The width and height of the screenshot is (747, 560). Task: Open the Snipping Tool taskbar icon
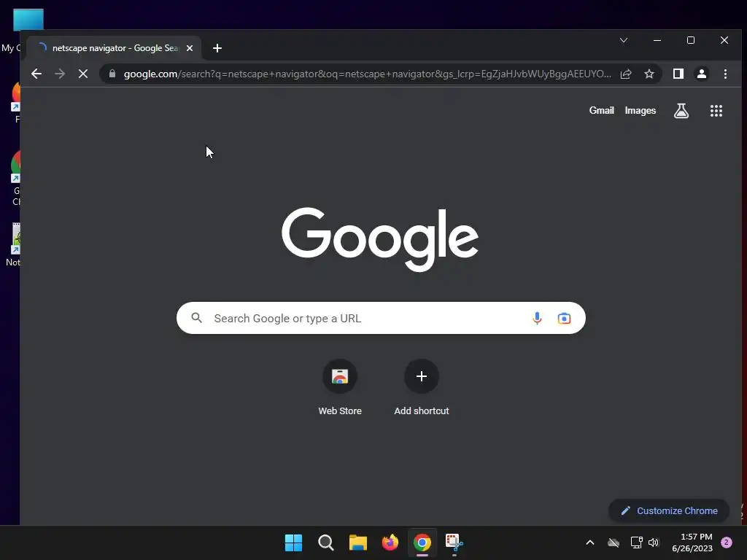tap(454, 542)
